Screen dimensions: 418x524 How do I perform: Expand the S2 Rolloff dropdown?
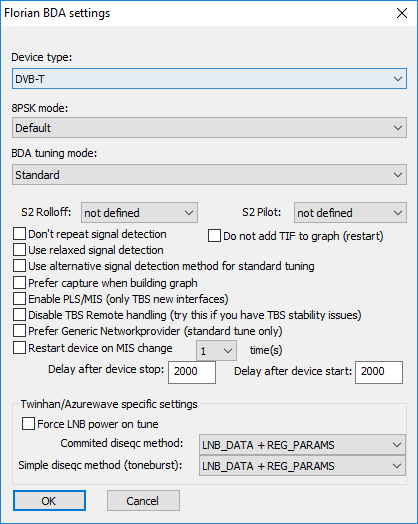pos(139,213)
